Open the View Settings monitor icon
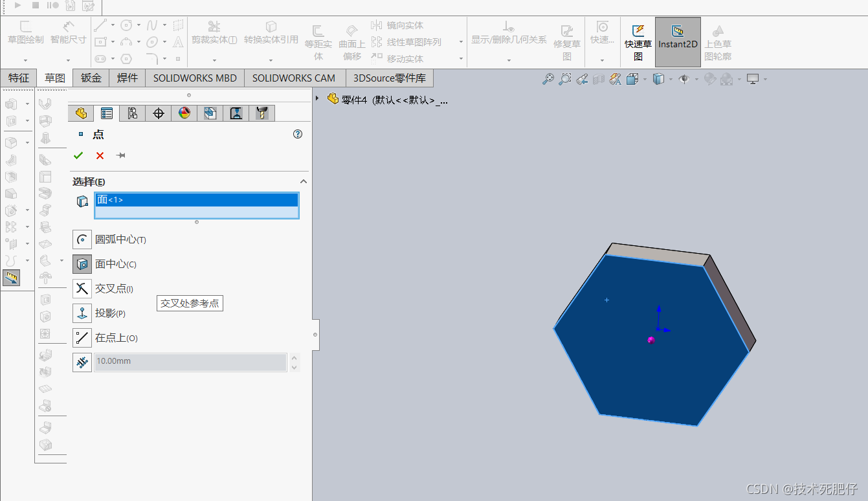Image resolution: width=868 pixels, height=501 pixels. [753, 79]
